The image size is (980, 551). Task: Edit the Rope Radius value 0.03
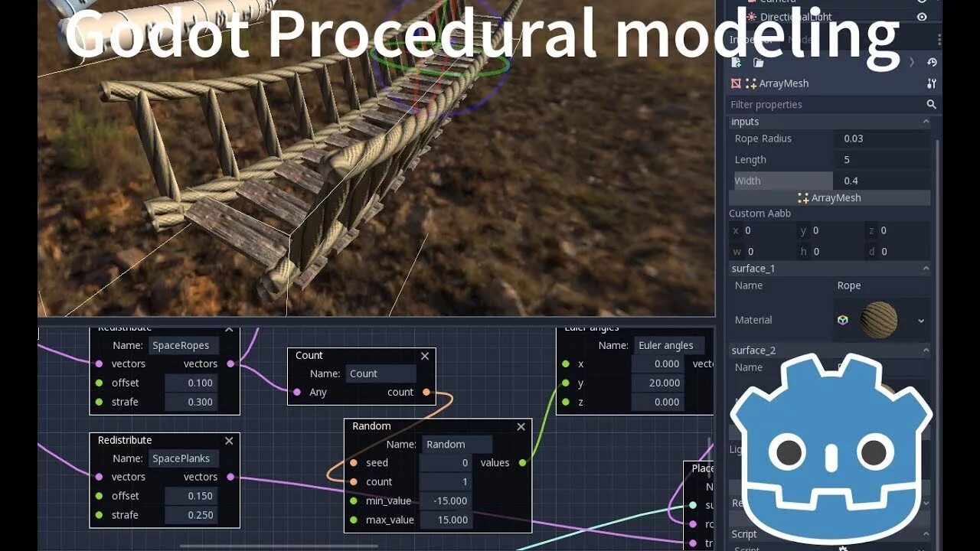click(882, 139)
